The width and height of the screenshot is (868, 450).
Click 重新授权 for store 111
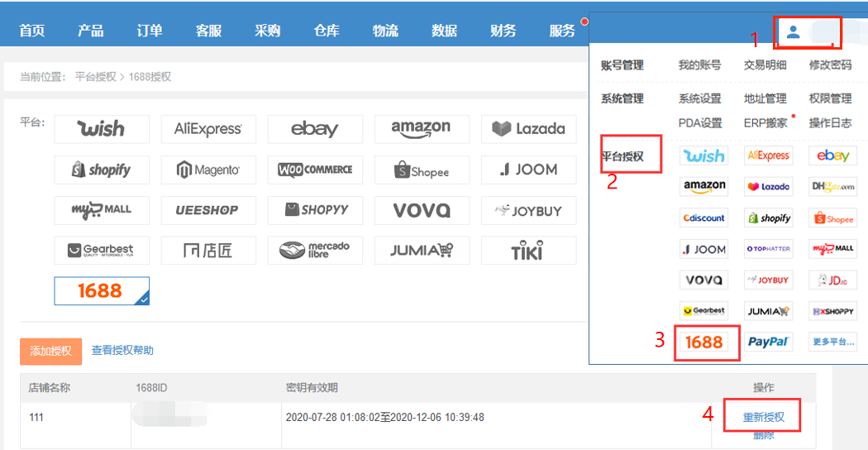(x=763, y=417)
